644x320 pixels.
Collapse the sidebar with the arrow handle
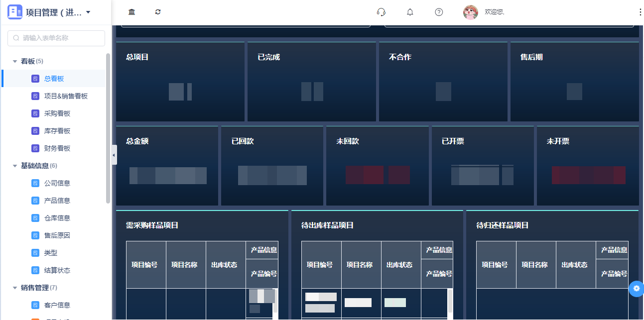pyautogui.click(x=114, y=155)
